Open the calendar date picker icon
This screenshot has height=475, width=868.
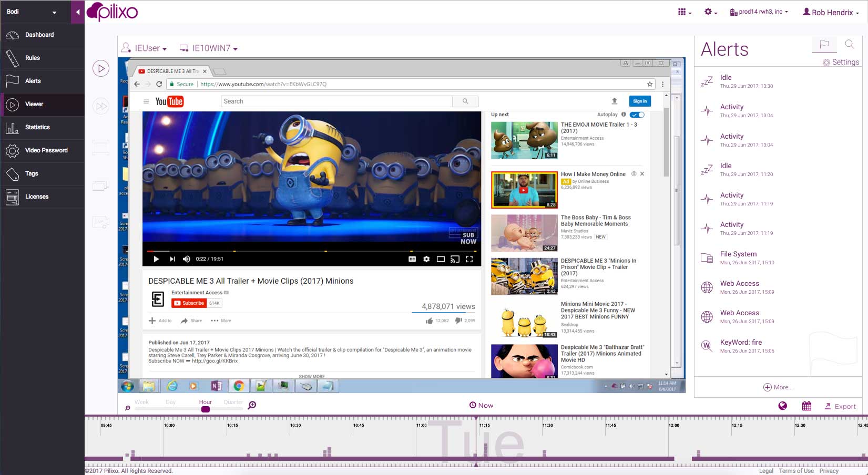[x=807, y=406]
